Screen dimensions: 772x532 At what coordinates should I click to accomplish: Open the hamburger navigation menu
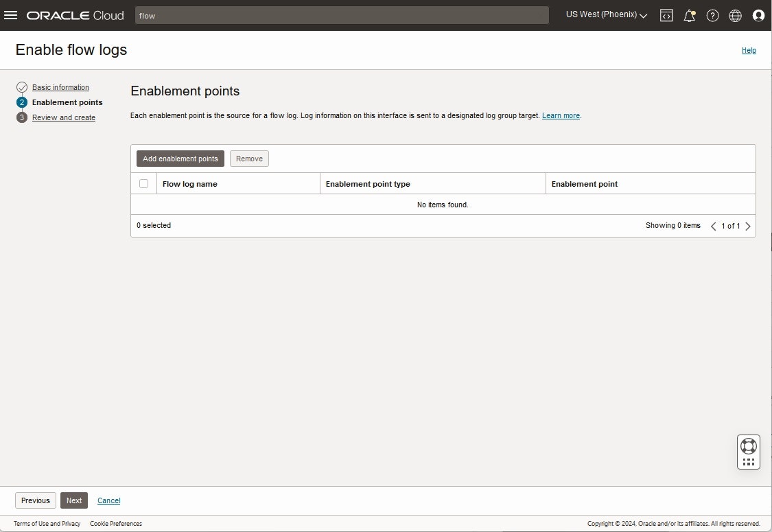click(11, 15)
